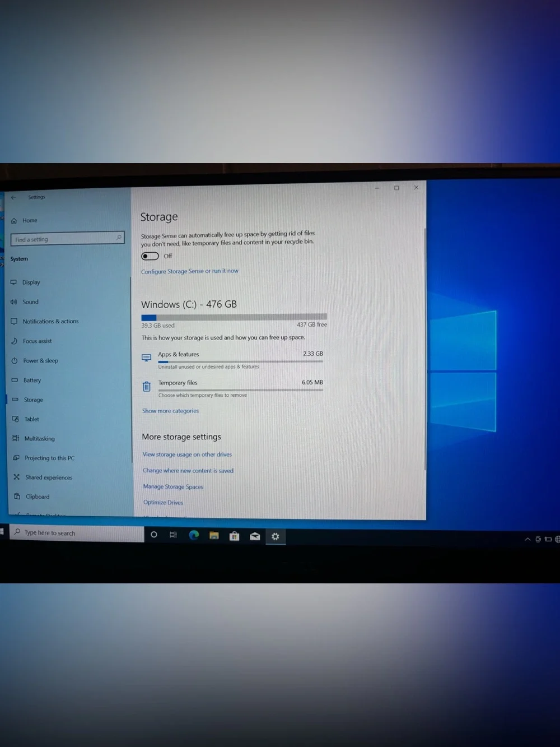Open Focus assist settings
The width and height of the screenshot is (560, 747).
pos(31,341)
